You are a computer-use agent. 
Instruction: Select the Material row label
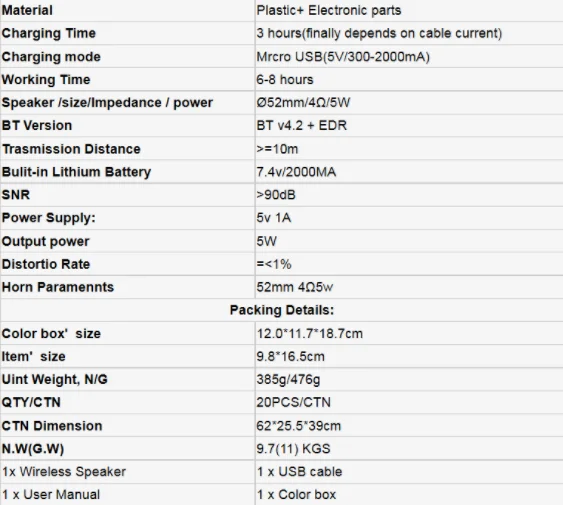(x=27, y=10)
